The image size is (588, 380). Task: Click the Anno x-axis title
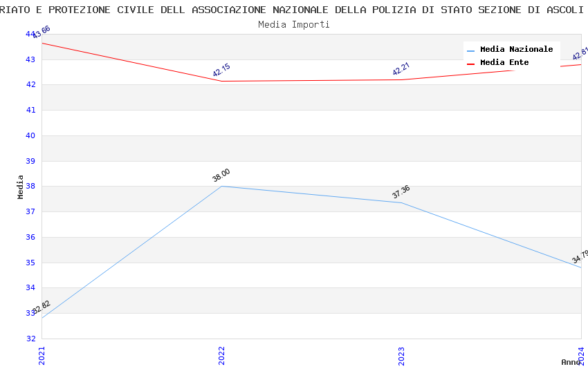570,362
